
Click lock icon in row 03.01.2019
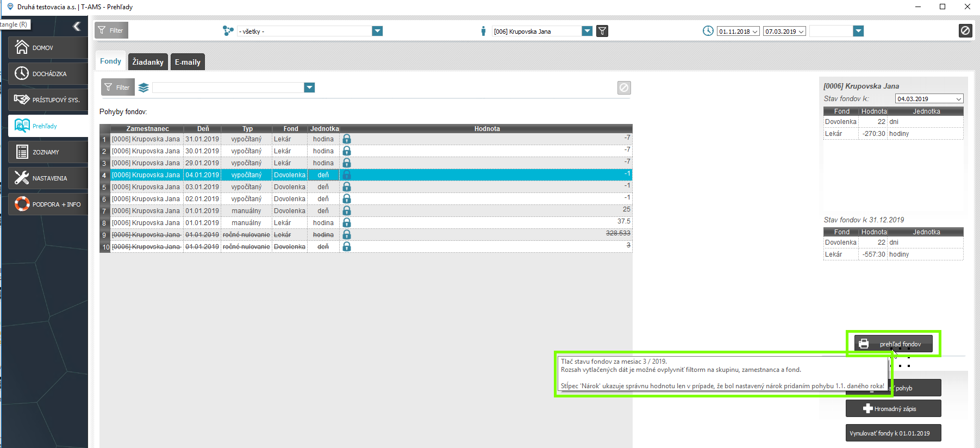click(347, 187)
